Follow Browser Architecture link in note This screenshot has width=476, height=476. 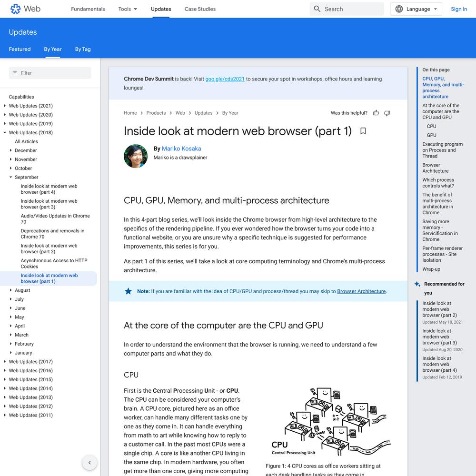[x=361, y=291]
